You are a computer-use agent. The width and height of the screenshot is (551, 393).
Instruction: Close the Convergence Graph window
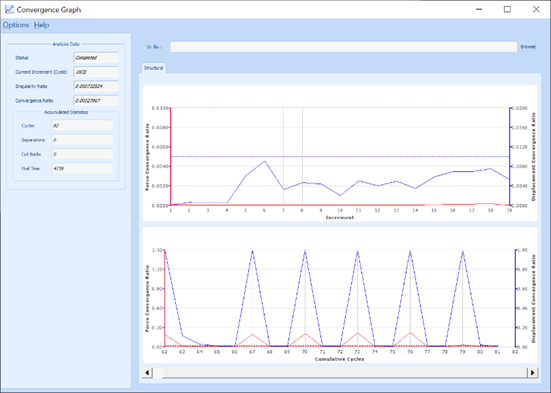coord(536,9)
